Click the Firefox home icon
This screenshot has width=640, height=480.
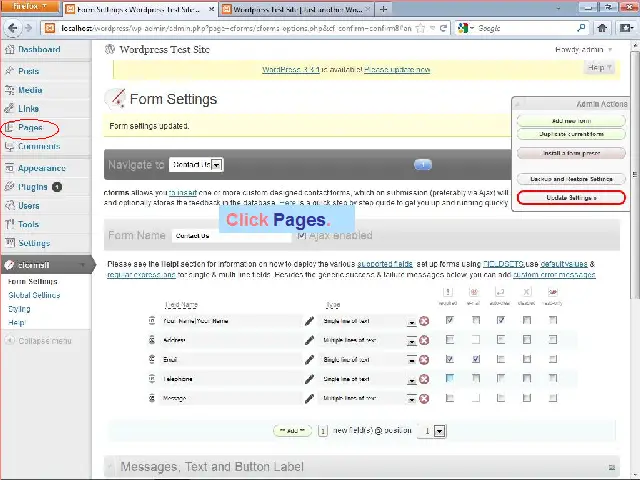[602, 28]
